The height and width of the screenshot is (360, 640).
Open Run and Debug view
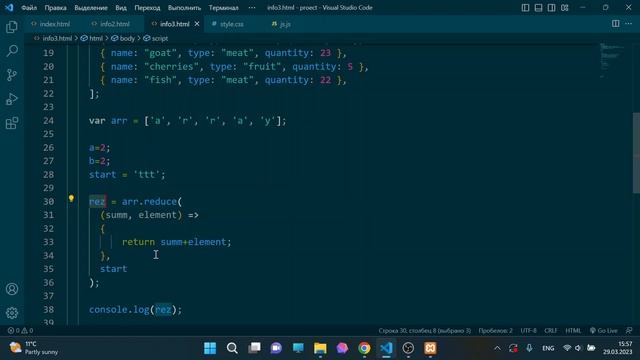pyautogui.click(x=12, y=99)
